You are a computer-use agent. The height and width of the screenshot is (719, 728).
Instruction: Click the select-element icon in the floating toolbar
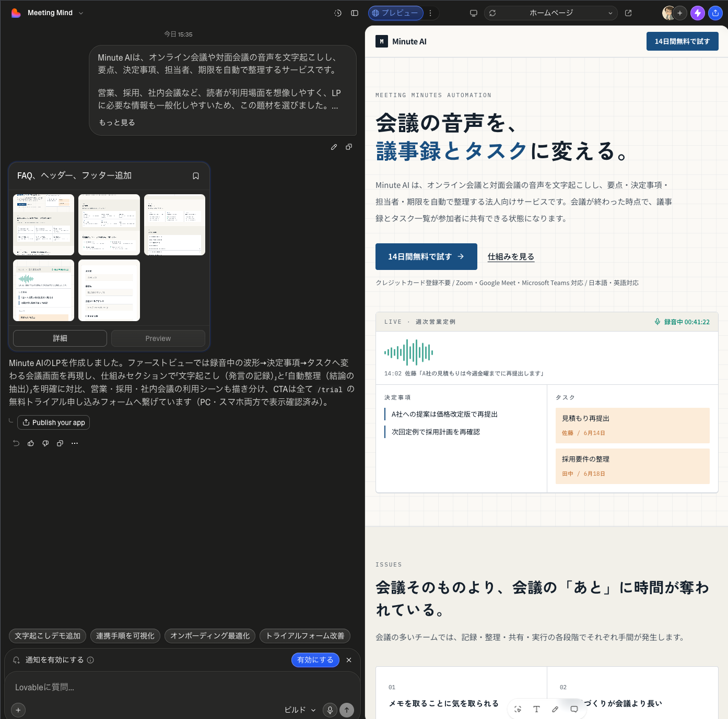click(x=518, y=709)
